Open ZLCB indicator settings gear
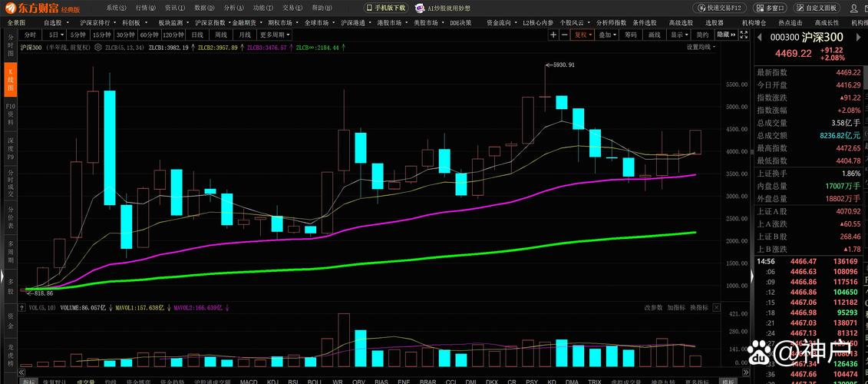This screenshot has width=868, height=384. (x=98, y=48)
